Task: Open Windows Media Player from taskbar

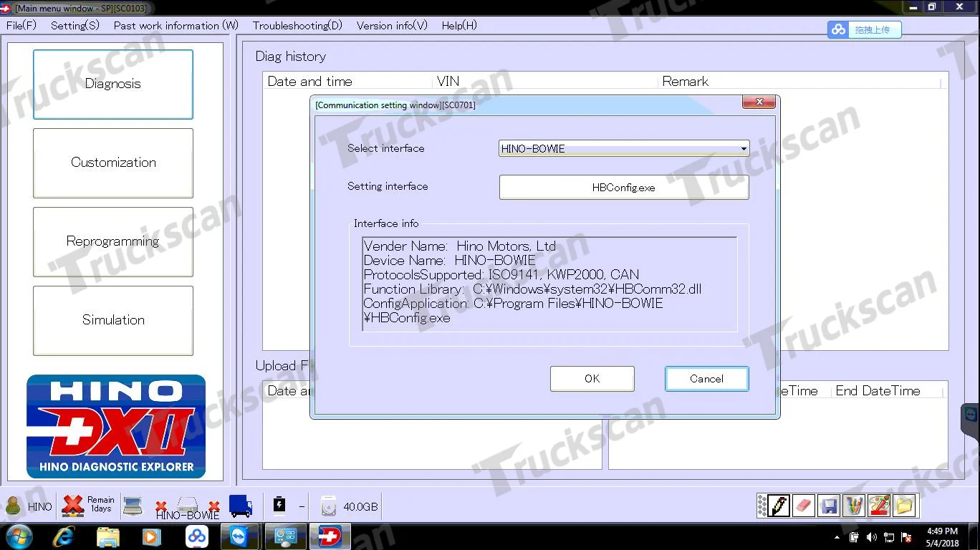Action: point(151,536)
